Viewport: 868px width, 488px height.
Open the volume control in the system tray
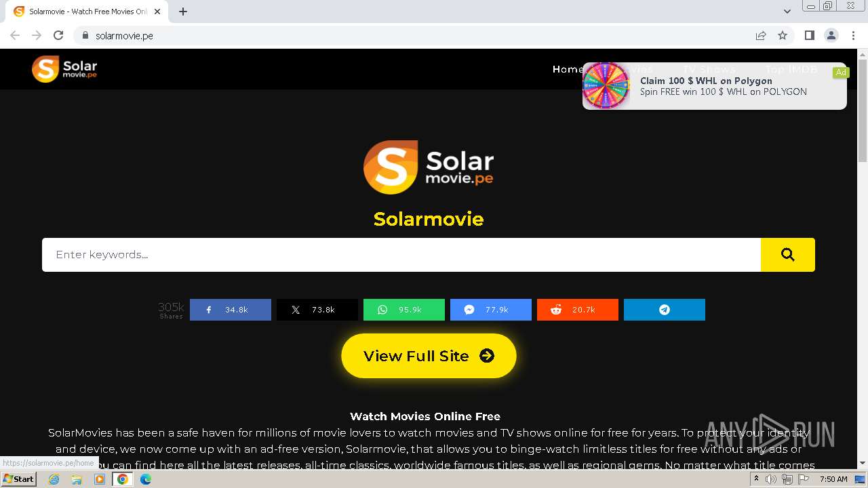coord(771,479)
